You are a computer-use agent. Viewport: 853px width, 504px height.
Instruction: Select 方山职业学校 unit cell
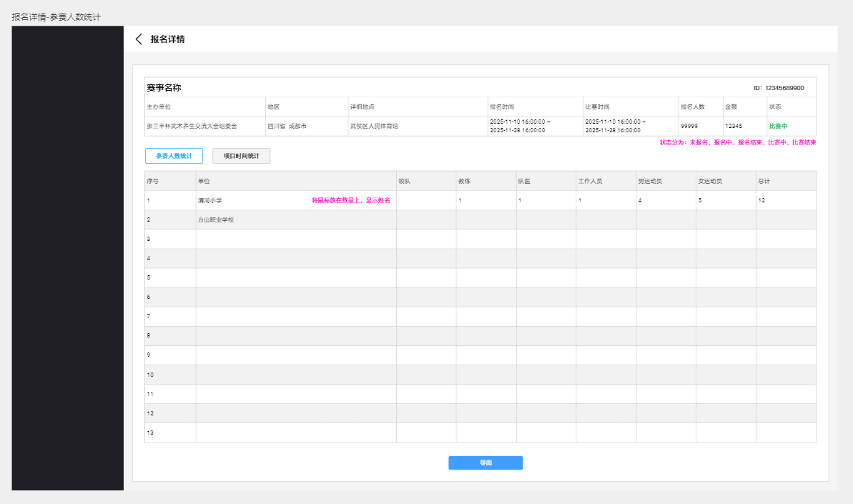click(x=216, y=220)
